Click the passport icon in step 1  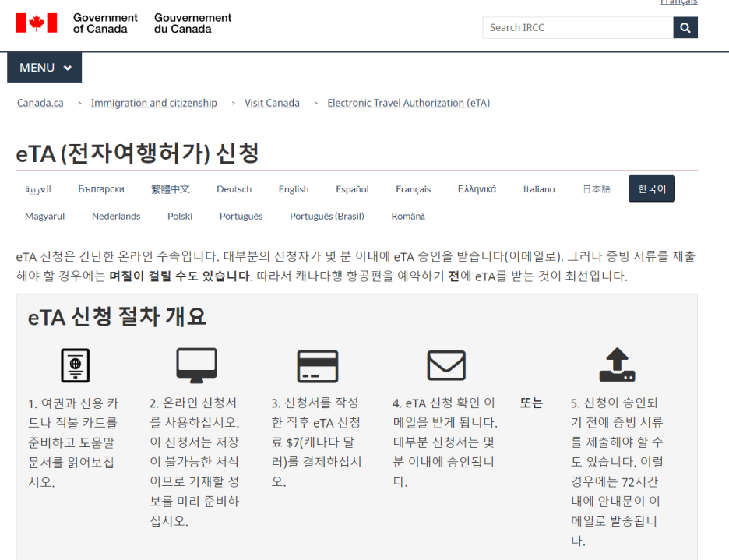point(76,365)
